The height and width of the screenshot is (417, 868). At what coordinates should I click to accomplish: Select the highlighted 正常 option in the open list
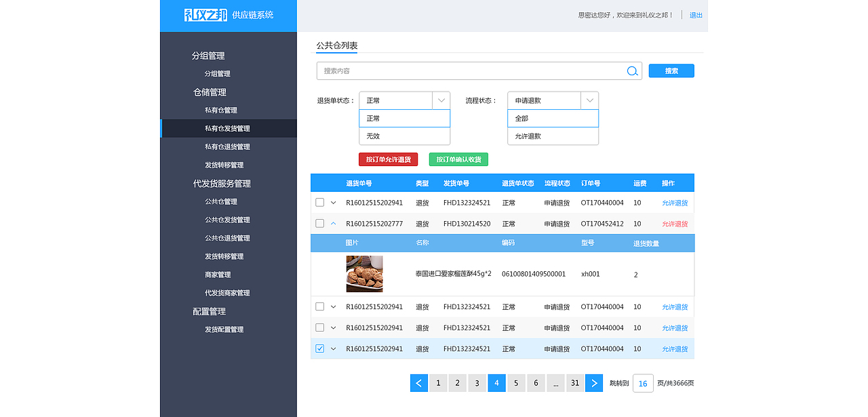[x=404, y=118]
